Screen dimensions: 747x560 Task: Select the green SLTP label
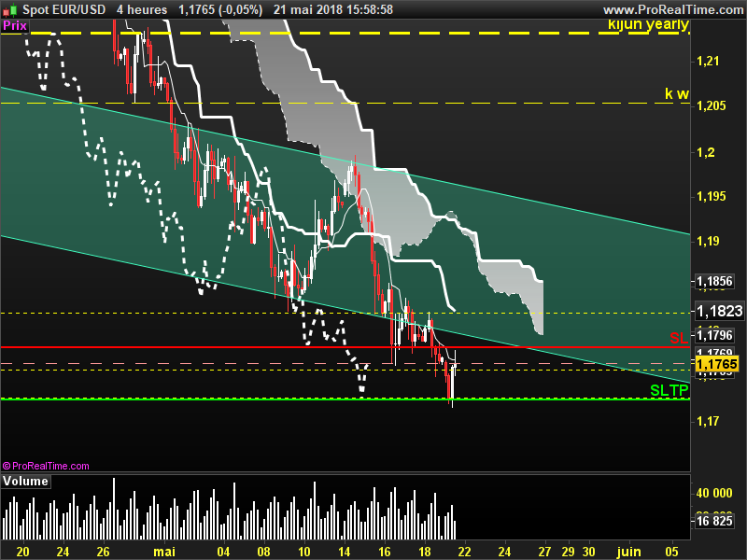click(669, 390)
